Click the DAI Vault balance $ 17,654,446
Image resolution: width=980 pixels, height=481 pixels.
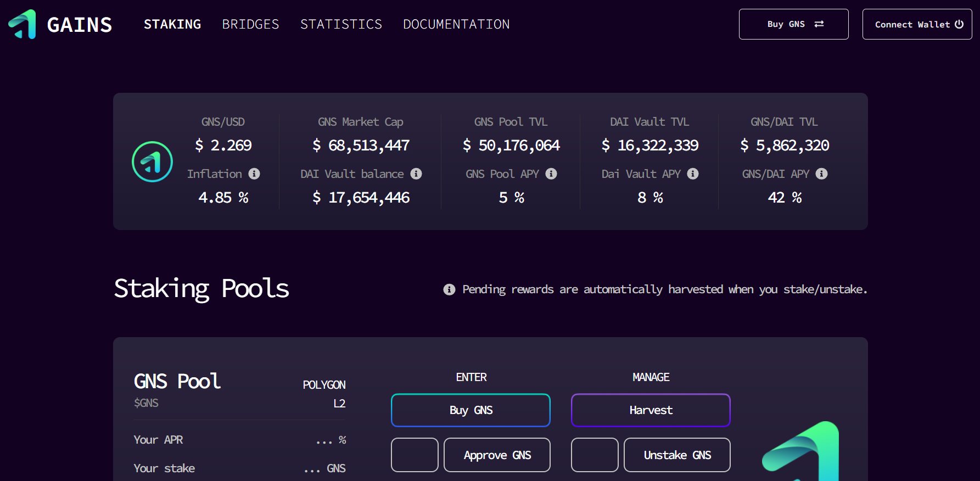pos(361,197)
